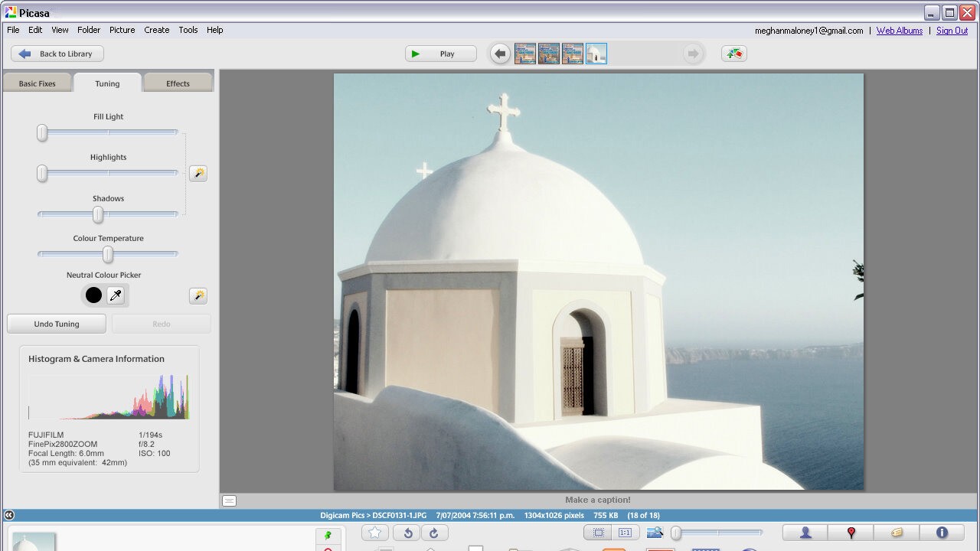Screen dimensions: 980x551
Task: Click the upload to web icon beside filmstrip
Action: 734,54
